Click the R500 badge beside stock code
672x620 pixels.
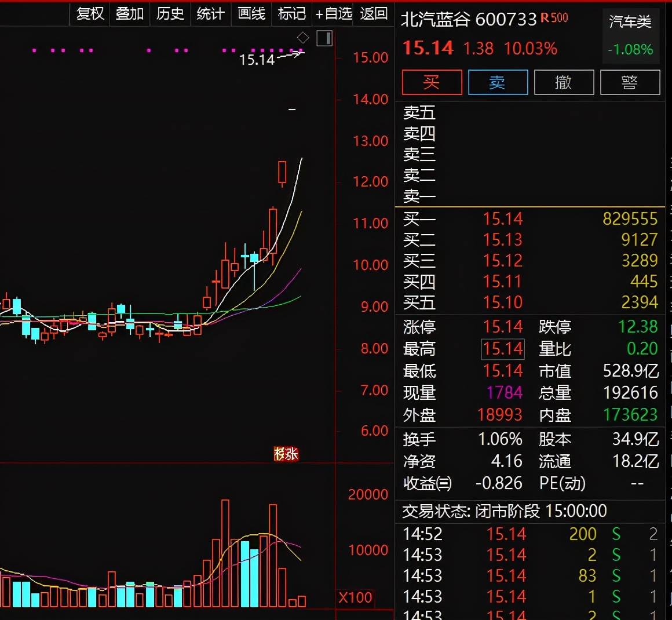point(554,18)
